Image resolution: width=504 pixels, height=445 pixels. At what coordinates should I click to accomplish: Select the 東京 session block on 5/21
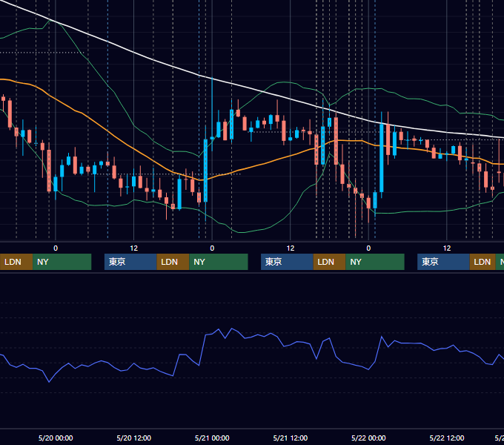coord(287,262)
